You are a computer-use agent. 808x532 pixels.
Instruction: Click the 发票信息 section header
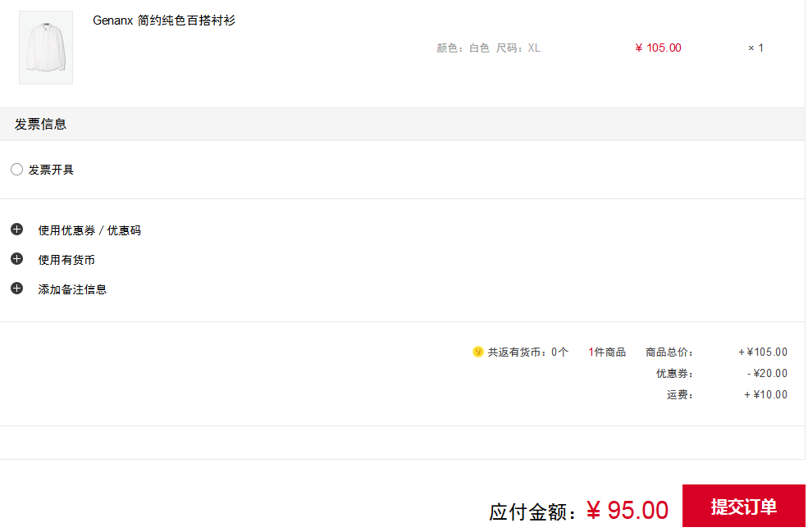41,124
